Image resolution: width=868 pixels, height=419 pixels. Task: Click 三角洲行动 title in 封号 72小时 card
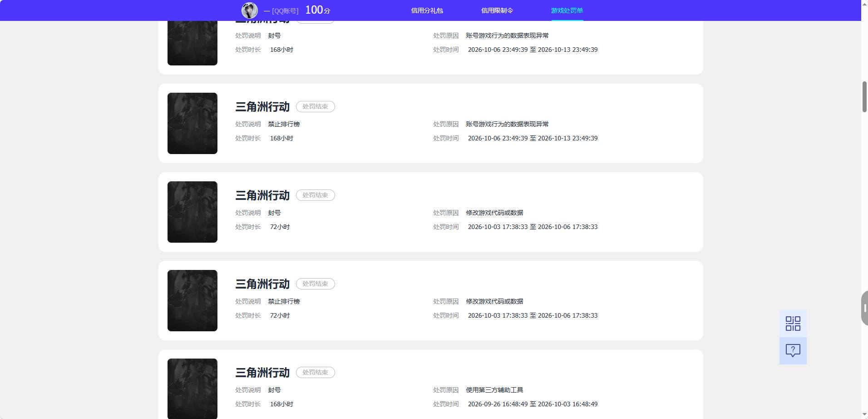pos(262,195)
